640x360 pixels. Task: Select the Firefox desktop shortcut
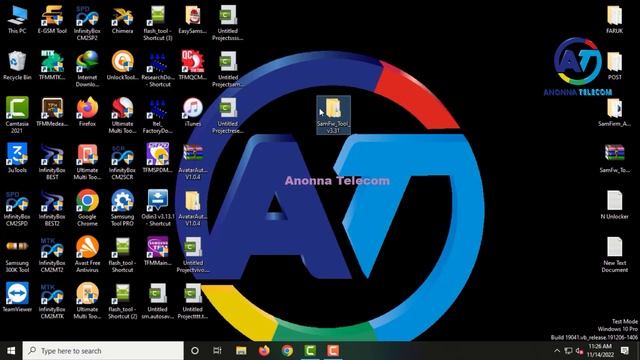click(x=87, y=112)
